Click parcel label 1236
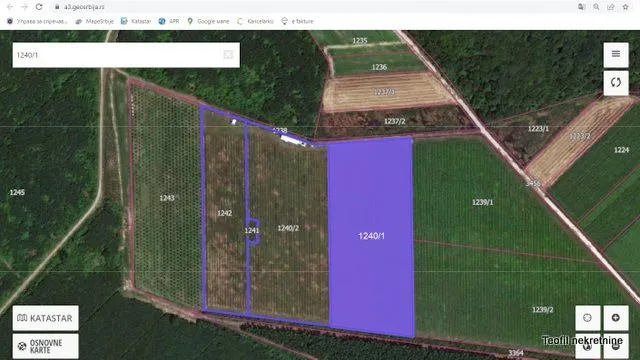 click(x=379, y=67)
